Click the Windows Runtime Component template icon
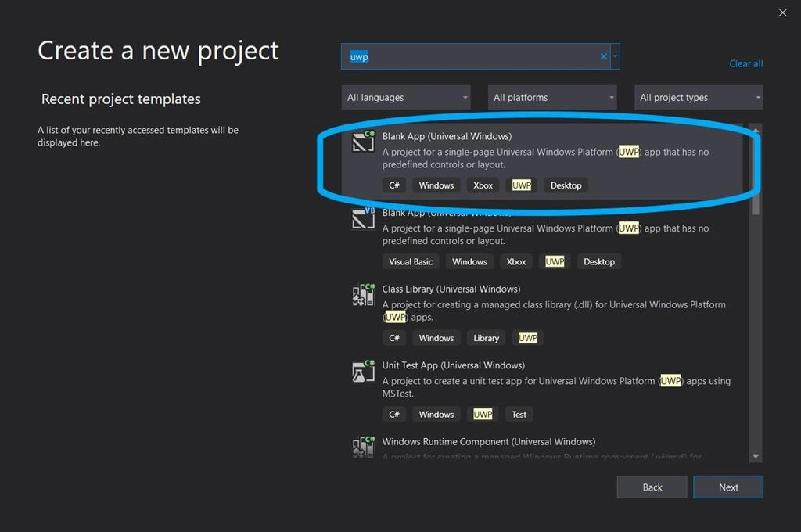This screenshot has width=801, height=532. point(363,448)
